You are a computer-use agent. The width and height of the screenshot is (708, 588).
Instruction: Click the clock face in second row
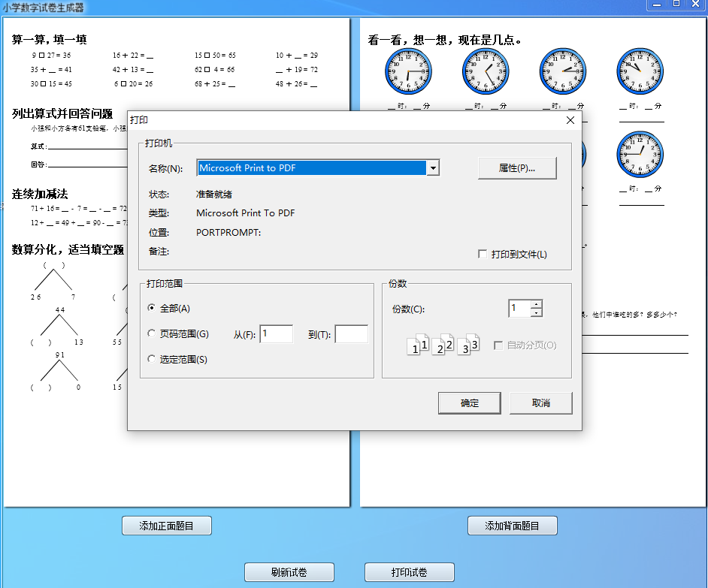pos(640,155)
